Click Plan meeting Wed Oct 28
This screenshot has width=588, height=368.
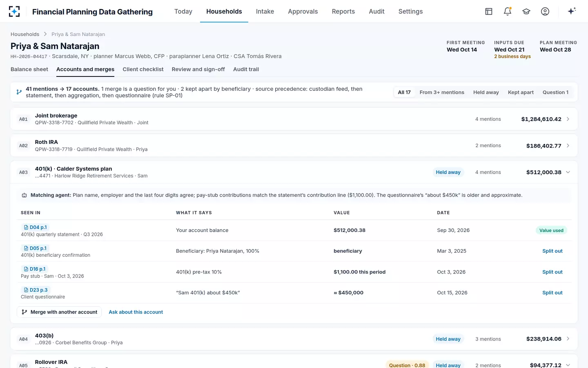coord(555,49)
